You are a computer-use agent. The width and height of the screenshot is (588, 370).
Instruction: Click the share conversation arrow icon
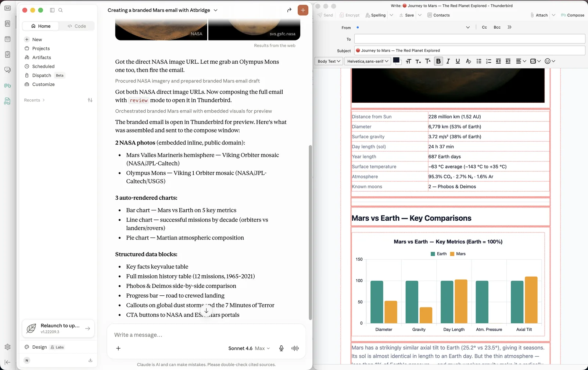click(289, 10)
